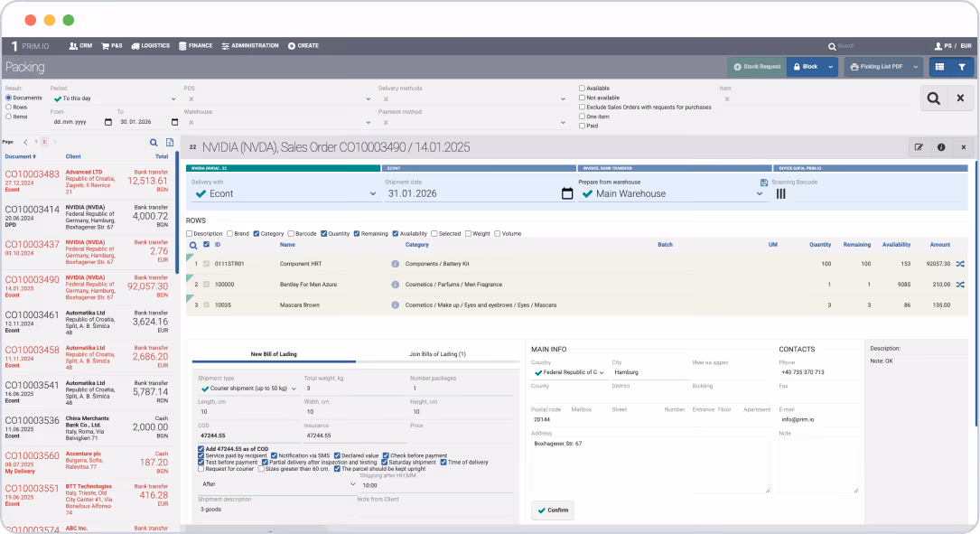Open the P&S menu

[112, 46]
